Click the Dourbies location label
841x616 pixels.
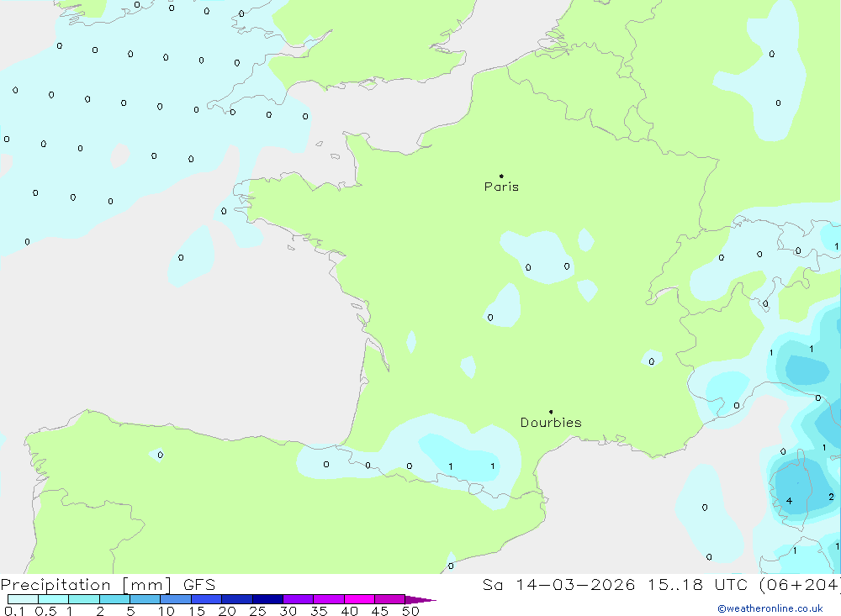[x=551, y=423]
